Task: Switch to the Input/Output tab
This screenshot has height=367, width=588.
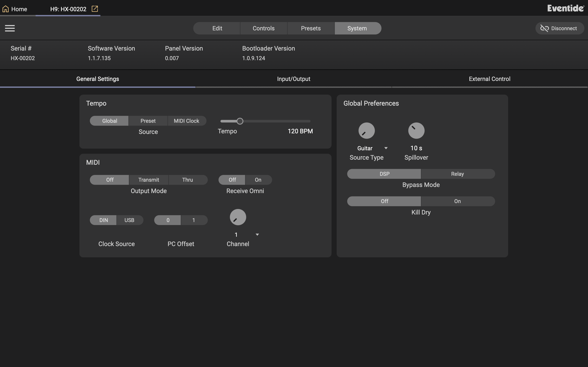Action: tap(294, 79)
